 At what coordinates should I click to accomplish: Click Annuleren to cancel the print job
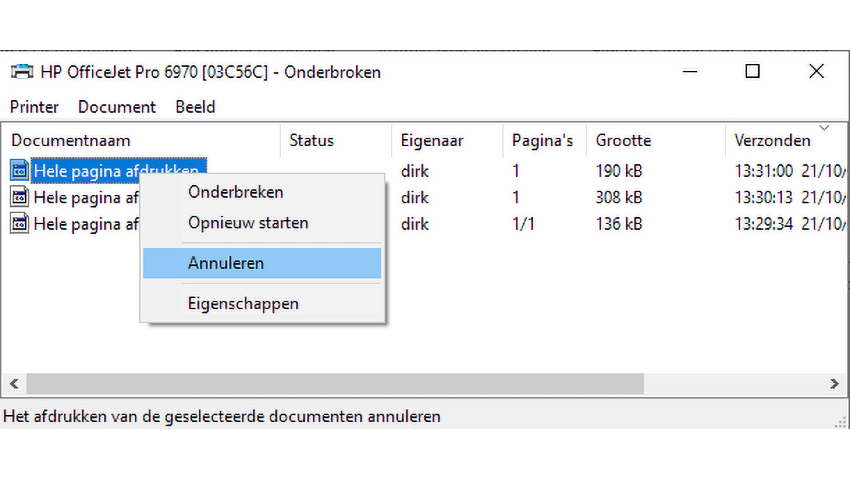pyautogui.click(x=226, y=263)
